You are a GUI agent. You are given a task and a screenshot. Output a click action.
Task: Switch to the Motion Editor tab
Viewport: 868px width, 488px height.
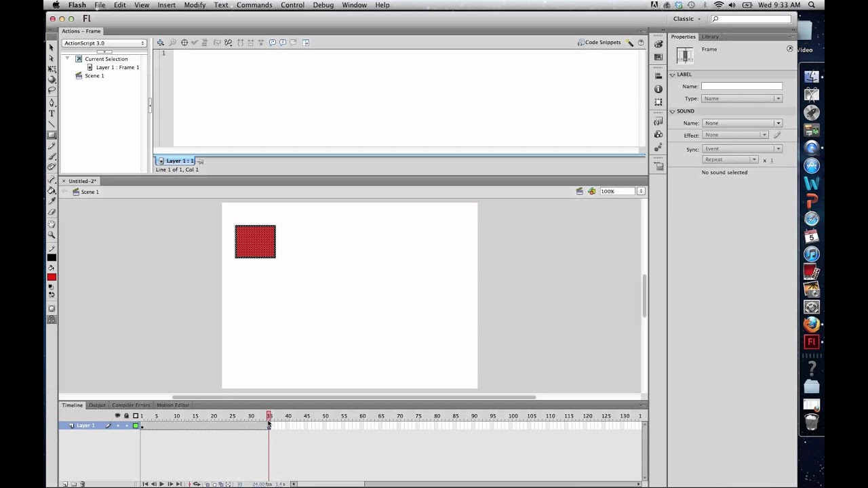pyautogui.click(x=173, y=405)
